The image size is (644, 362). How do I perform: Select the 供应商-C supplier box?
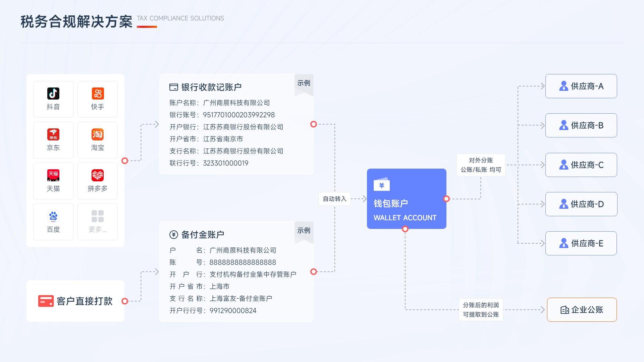pyautogui.click(x=581, y=165)
